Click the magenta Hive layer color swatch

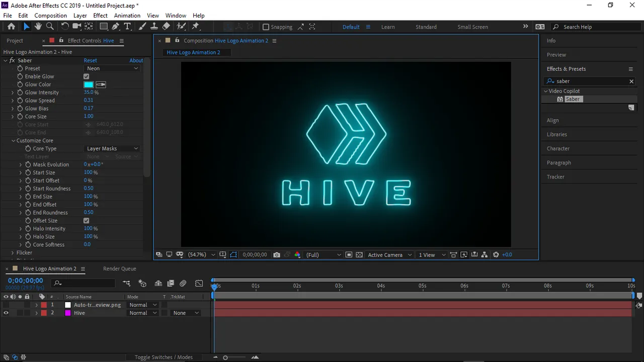[x=68, y=313]
